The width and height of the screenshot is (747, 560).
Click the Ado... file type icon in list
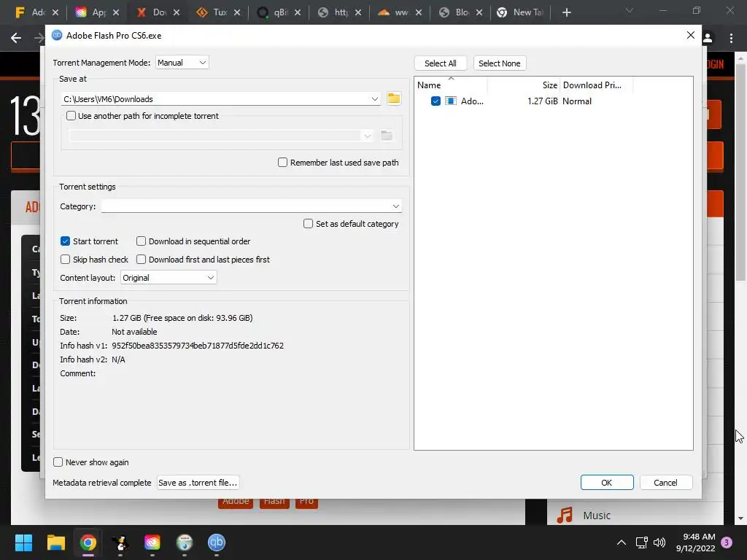click(x=451, y=101)
